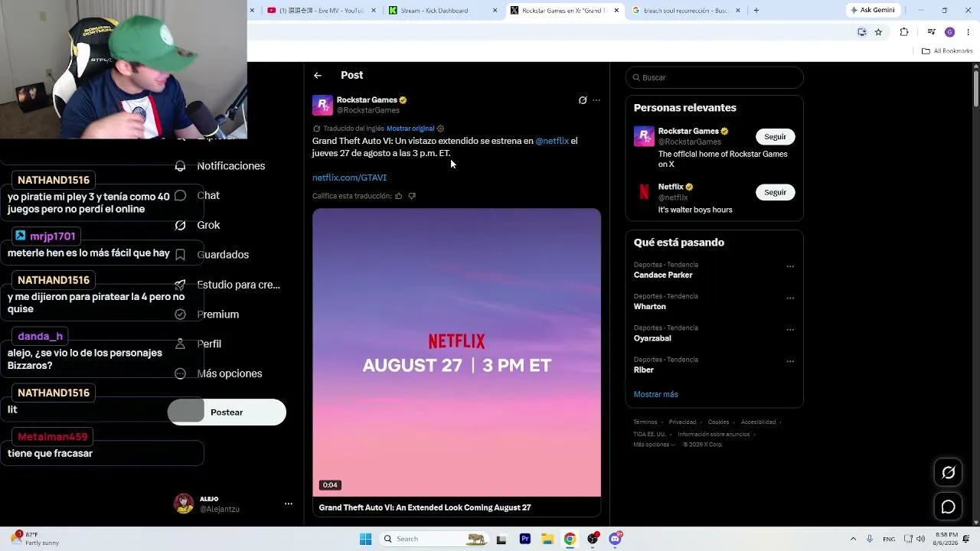
Task: Click the Ask Gemini button
Action: tap(872, 11)
